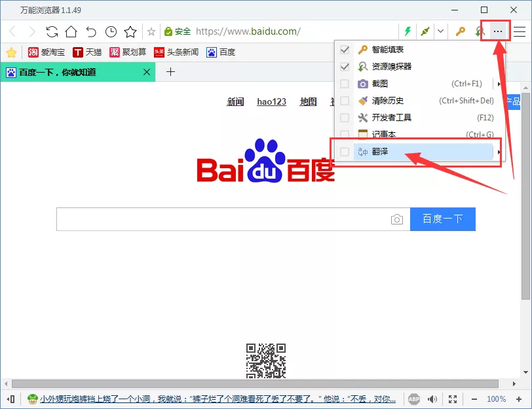This screenshot has width=532, height=409.
Task: Increase zoom with plus button
Action: [519, 399]
